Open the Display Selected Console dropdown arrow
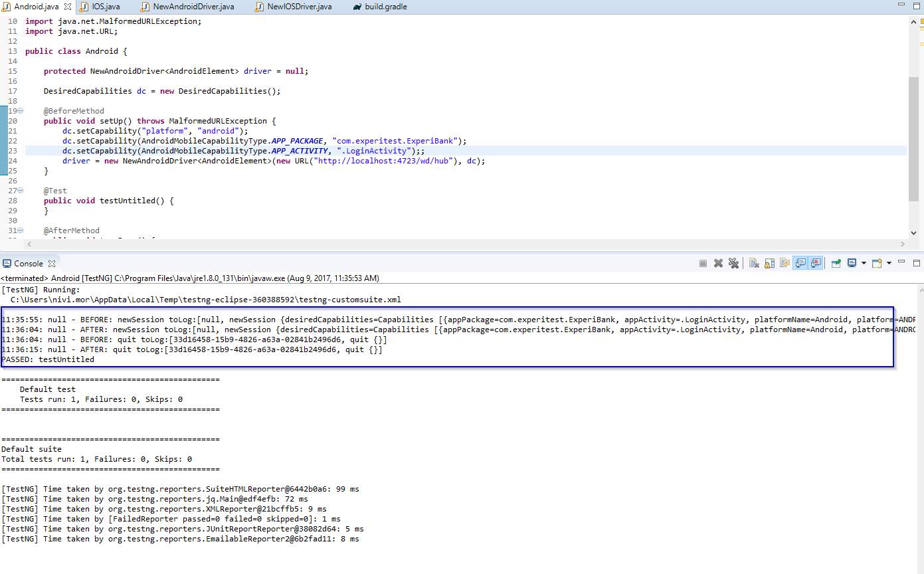The height and width of the screenshot is (574, 924). click(x=864, y=263)
